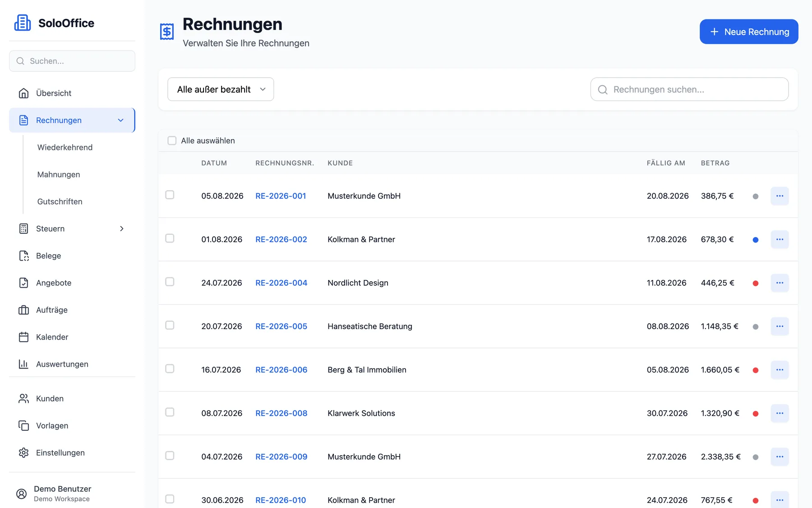Open invoice link RE-2026-001
This screenshot has width=812, height=508.
(x=281, y=196)
